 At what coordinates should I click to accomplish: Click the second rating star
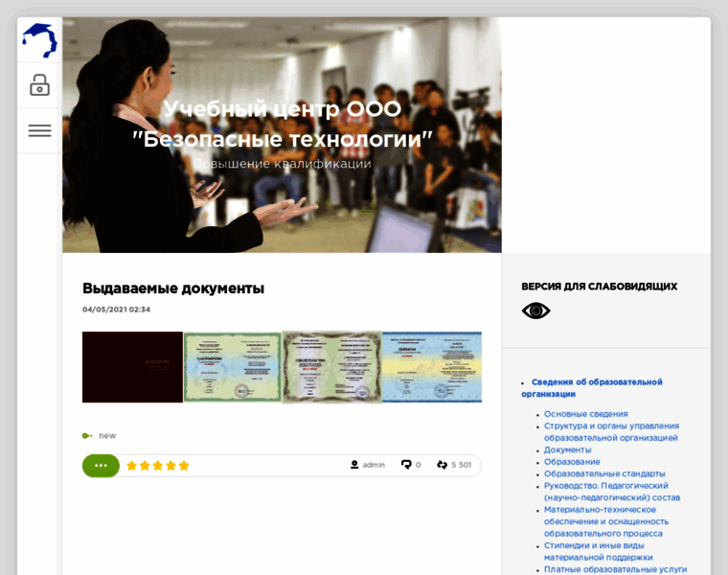145,466
